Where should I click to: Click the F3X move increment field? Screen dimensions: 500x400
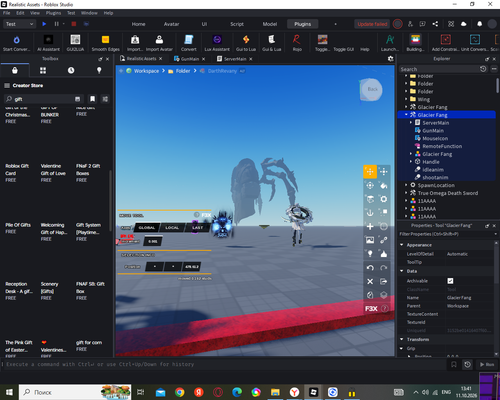[x=153, y=241]
